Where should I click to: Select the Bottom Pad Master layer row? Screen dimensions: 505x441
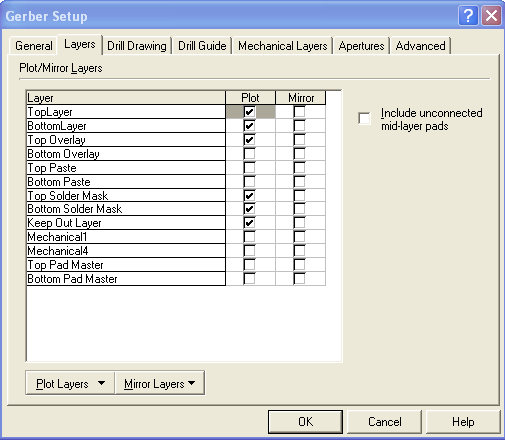(126, 279)
